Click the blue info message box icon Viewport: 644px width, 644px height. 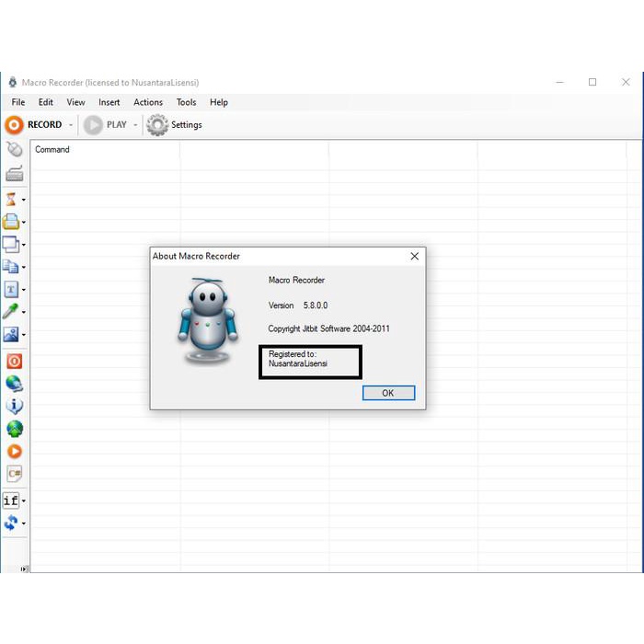(x=13, y=406)
